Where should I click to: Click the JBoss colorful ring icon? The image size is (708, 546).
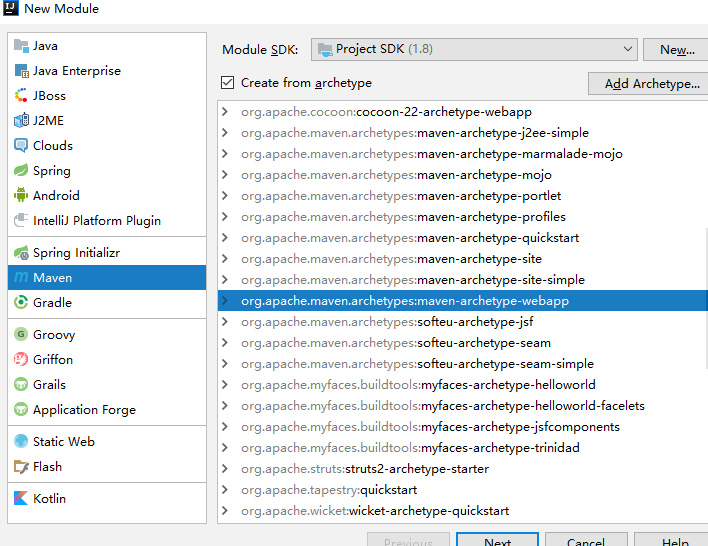click(x=21, y=96)
